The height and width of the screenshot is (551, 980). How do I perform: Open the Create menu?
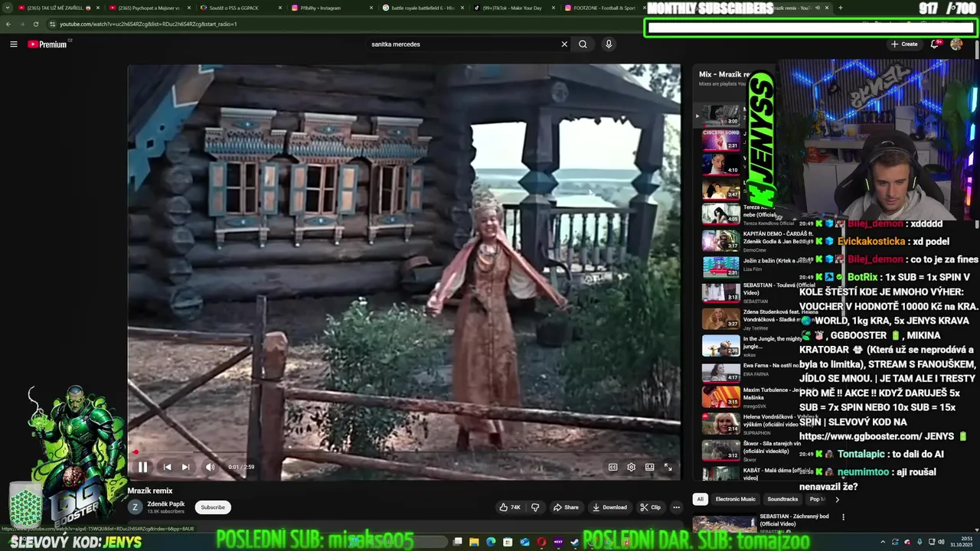point(904,44)
